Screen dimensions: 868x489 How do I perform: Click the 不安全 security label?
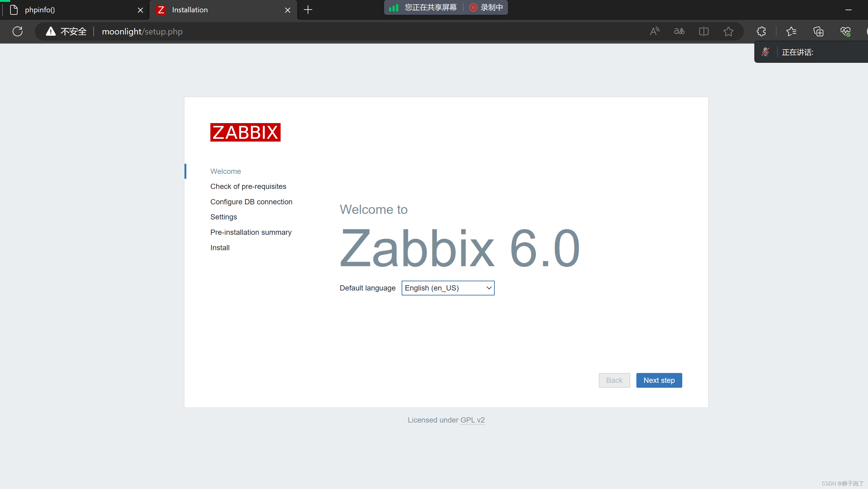(73, 31)
